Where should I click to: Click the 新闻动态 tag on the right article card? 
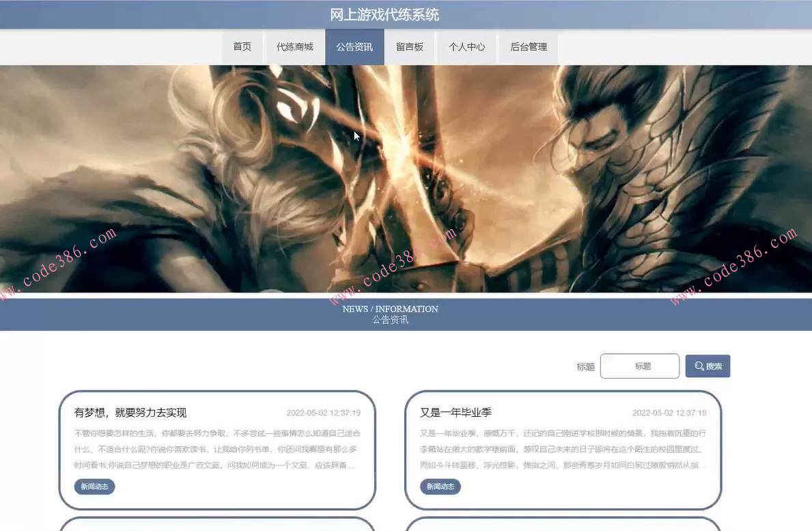coord(440,487)
